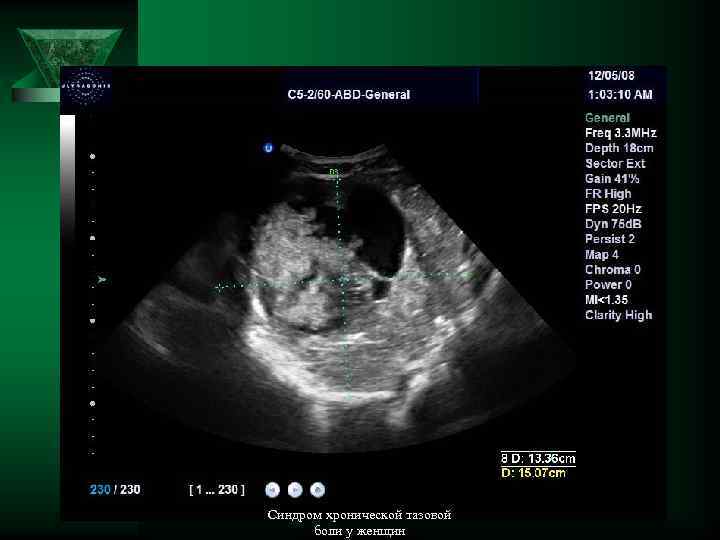Click the Ultrasonix logo above the grayscale bar
Screen dimensions: 720x540
[85, 86]
